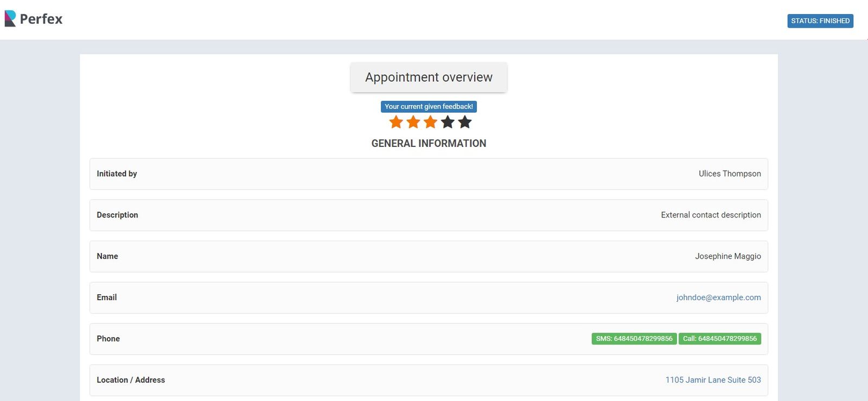Screen dimensions: 868x401
Task: Click the 'Your current given feedback!' label
Action: click(x=429, y=107)
